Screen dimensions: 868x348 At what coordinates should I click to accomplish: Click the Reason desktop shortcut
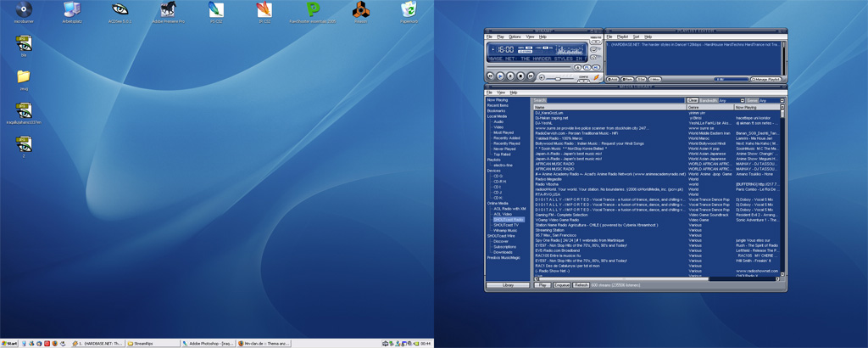coord(361,10)
